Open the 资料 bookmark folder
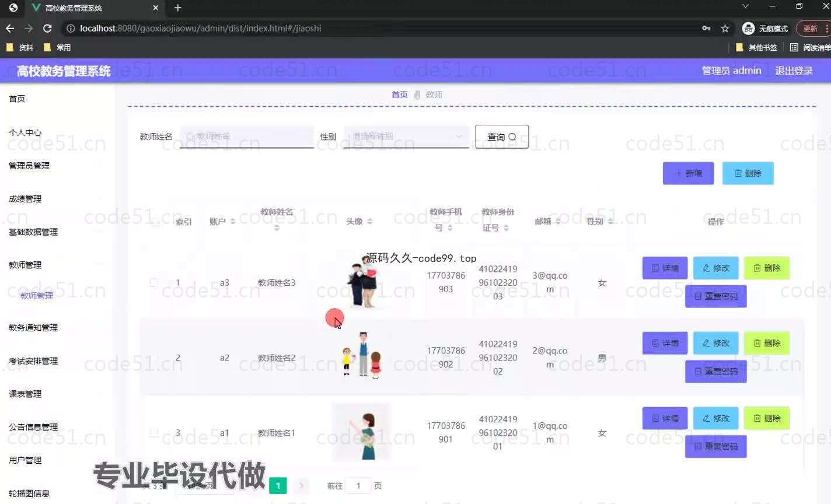This screenshot has height=504, width=831. pos(20,47)
